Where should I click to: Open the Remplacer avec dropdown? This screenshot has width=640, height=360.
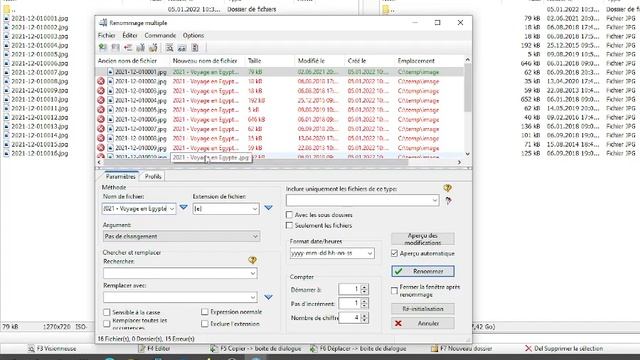point(253,297)
